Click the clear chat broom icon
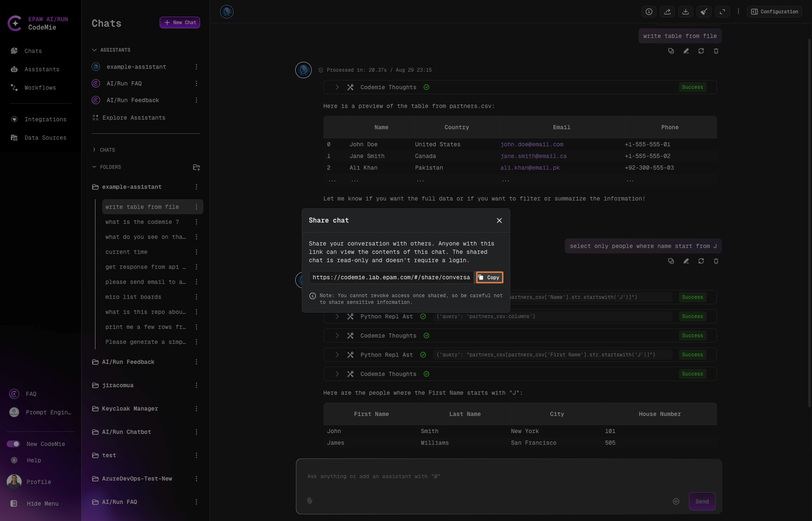The width and height of the screenshot is (812, 521). coord(704,12)
